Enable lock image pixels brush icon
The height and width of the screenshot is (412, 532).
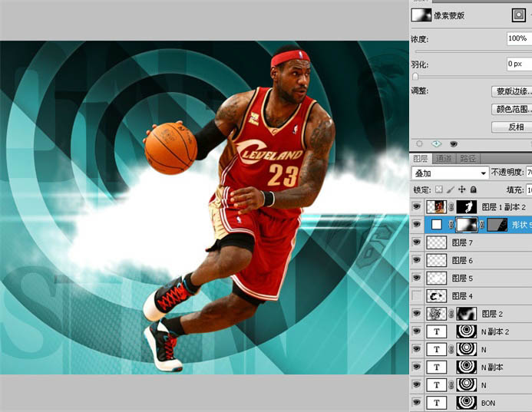click(x=450, y=190)
